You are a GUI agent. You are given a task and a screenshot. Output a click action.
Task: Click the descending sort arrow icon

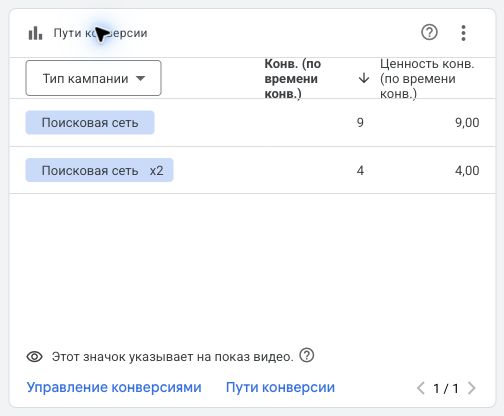[x=364, y=78]
